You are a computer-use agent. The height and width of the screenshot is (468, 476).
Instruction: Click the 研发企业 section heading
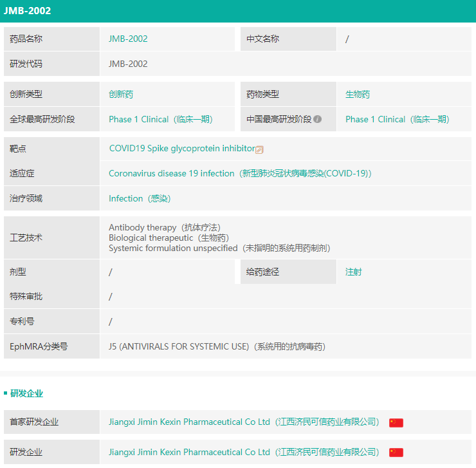26,393
